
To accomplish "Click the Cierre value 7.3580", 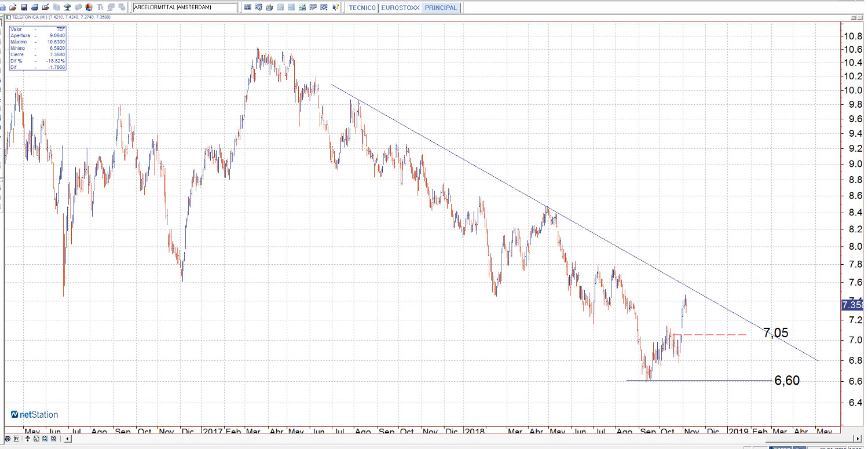I will tap(57, 54).
